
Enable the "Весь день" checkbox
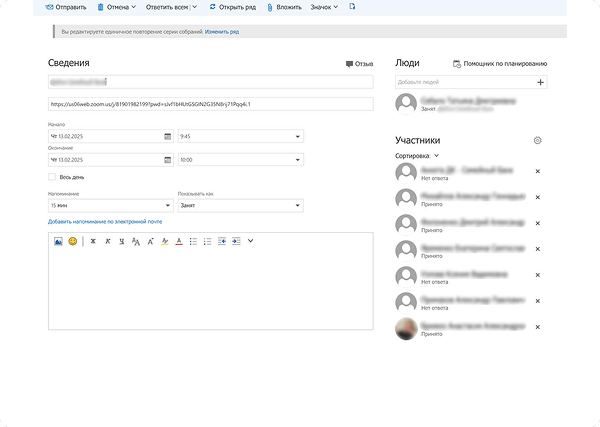click(52, 177)
